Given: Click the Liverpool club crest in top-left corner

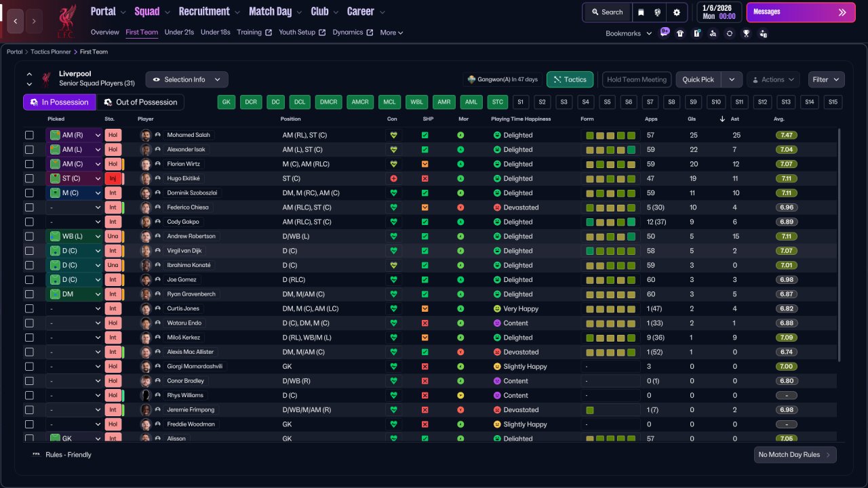Looking at the screenshot, I should click(66, 20).
